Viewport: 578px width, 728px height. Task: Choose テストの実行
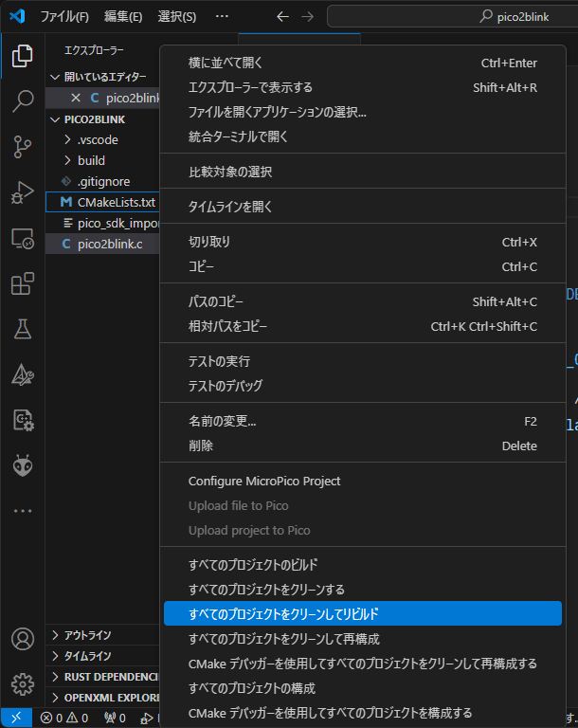point(363,361)
